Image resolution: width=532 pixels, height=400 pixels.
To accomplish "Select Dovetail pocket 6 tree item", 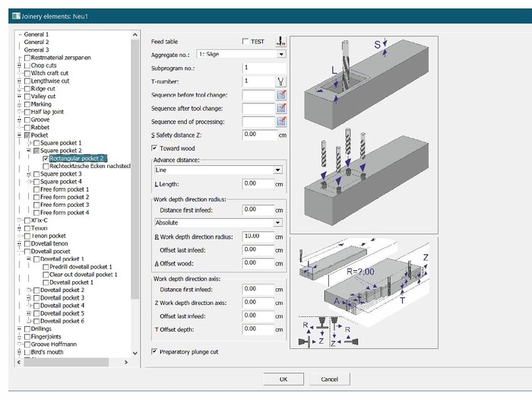I will (x=62, y=321).
